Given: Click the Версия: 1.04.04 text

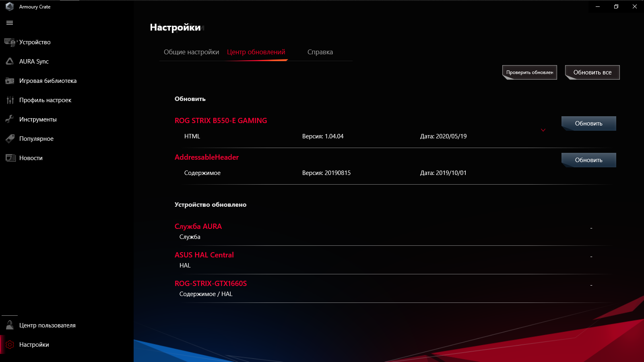Looking at the screenshot, I should [323, 136].
